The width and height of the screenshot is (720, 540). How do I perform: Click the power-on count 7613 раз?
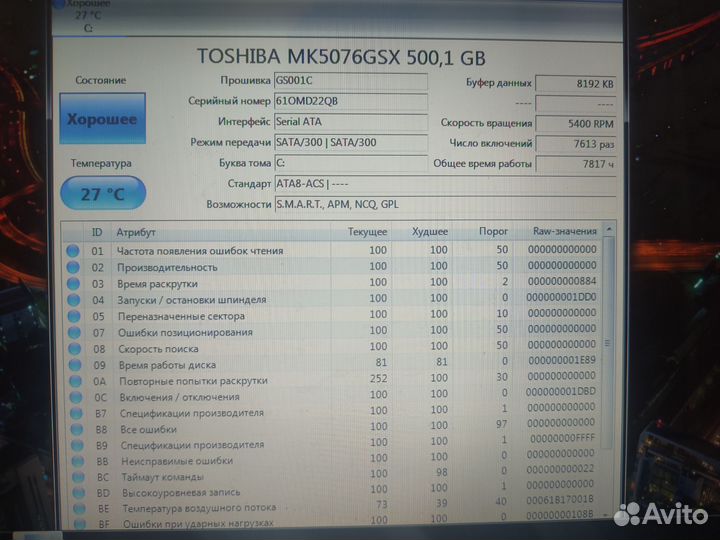point(575,144)
